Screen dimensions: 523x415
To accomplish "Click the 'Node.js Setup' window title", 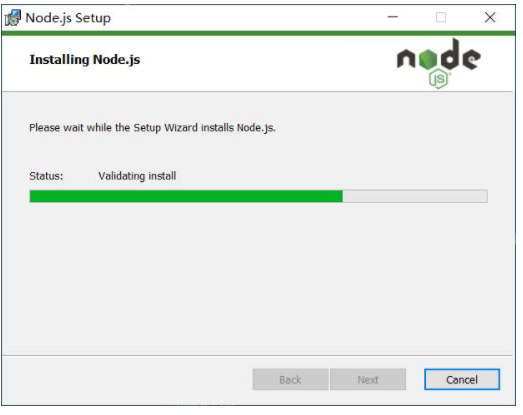I will coord(68,18).
